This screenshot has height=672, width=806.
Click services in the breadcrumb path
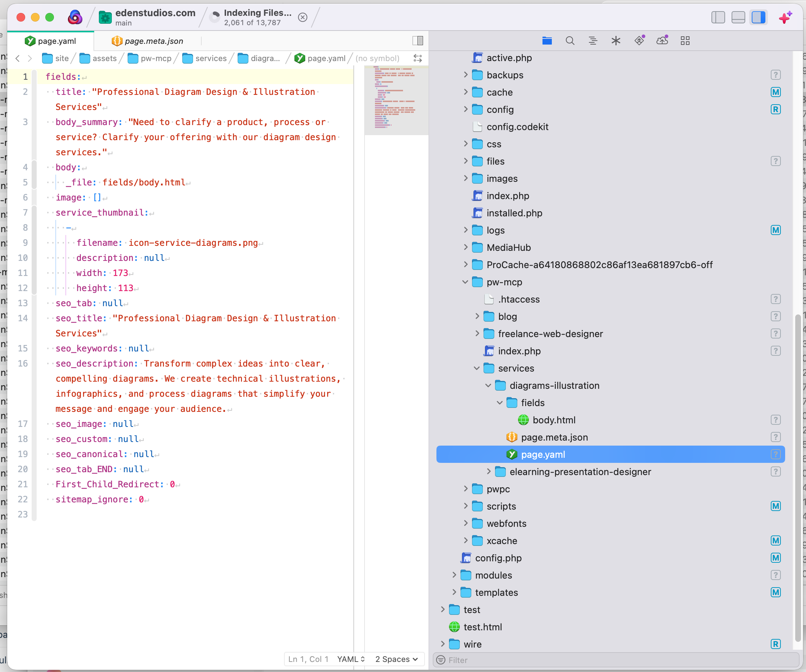click(211, 58)
